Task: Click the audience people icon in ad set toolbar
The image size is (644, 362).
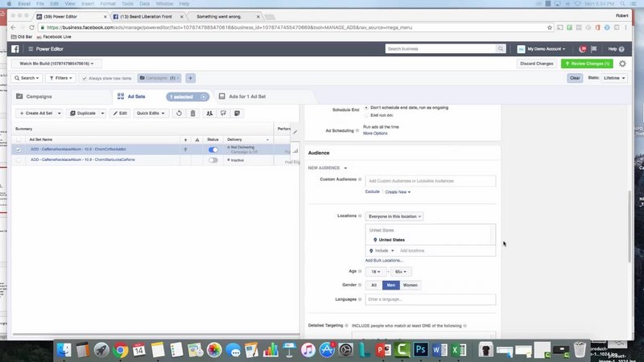Action: point(209,113)
